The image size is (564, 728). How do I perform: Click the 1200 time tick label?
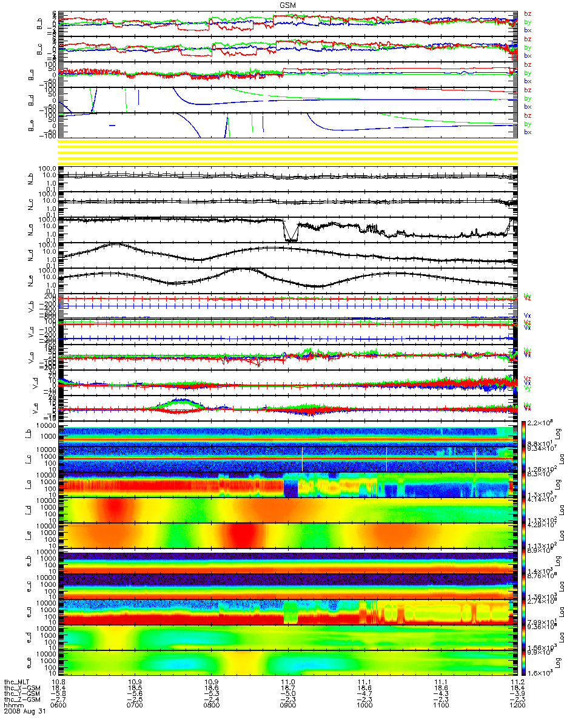(517, 706)
